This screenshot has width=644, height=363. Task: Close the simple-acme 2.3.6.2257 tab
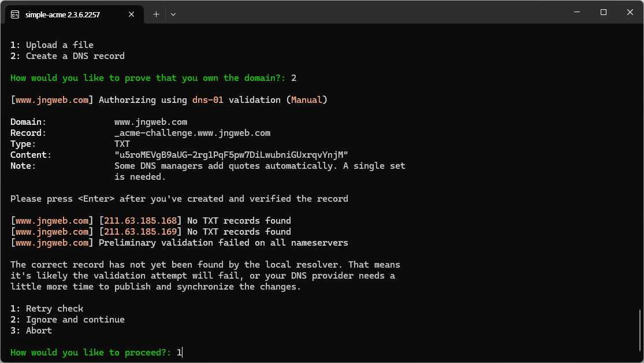coord(132,14)
